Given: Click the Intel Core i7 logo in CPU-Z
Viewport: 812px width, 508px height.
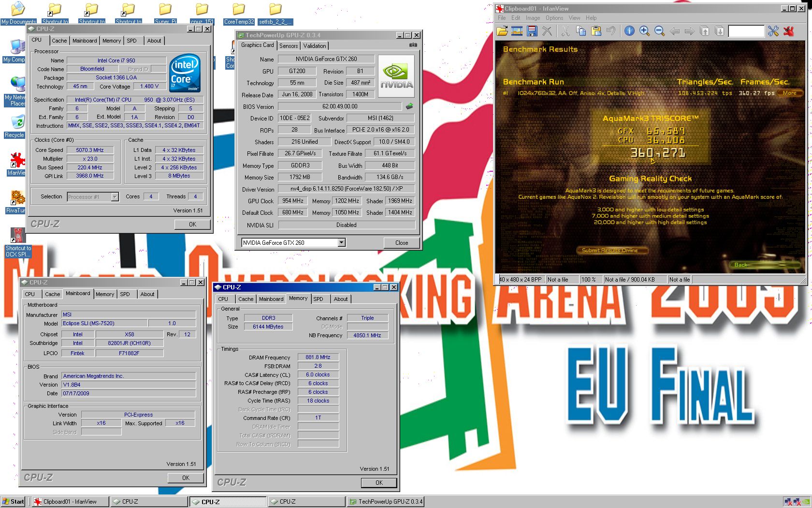Looking at the screenshot, I should pos(185,73).
